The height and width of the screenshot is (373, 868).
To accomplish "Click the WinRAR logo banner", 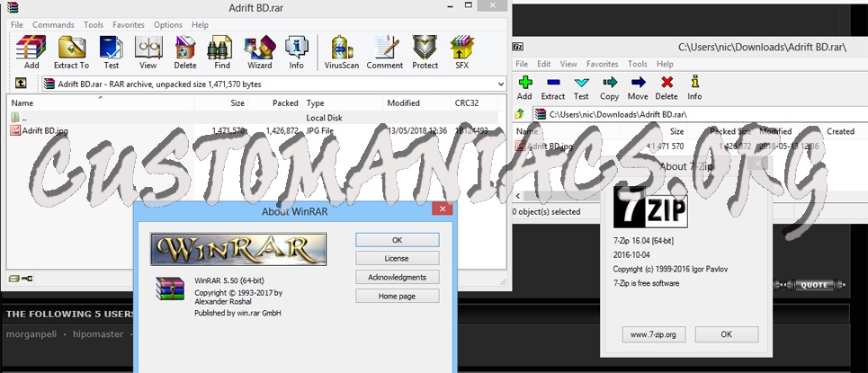I will pyautogui.click(x=238, y=249).
